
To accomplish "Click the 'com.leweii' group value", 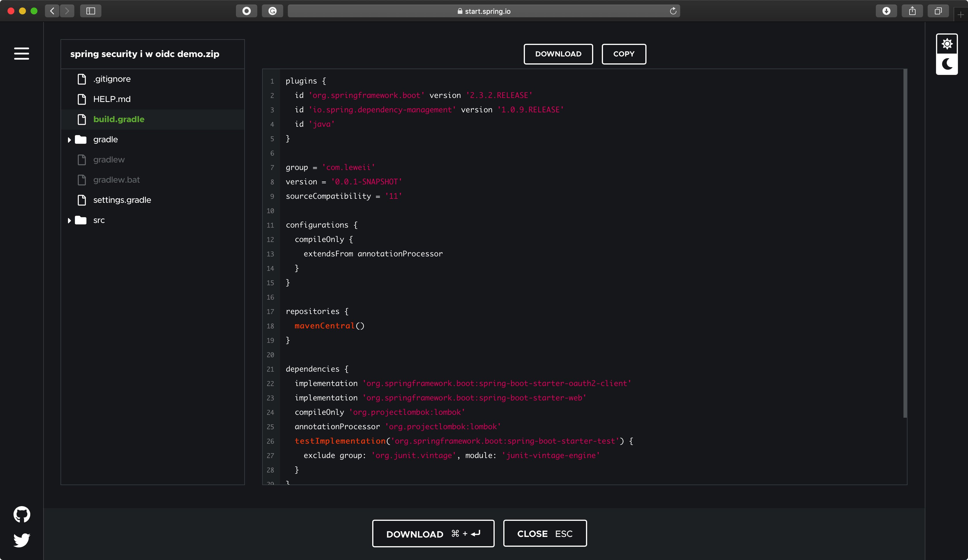I will [348, 167].
